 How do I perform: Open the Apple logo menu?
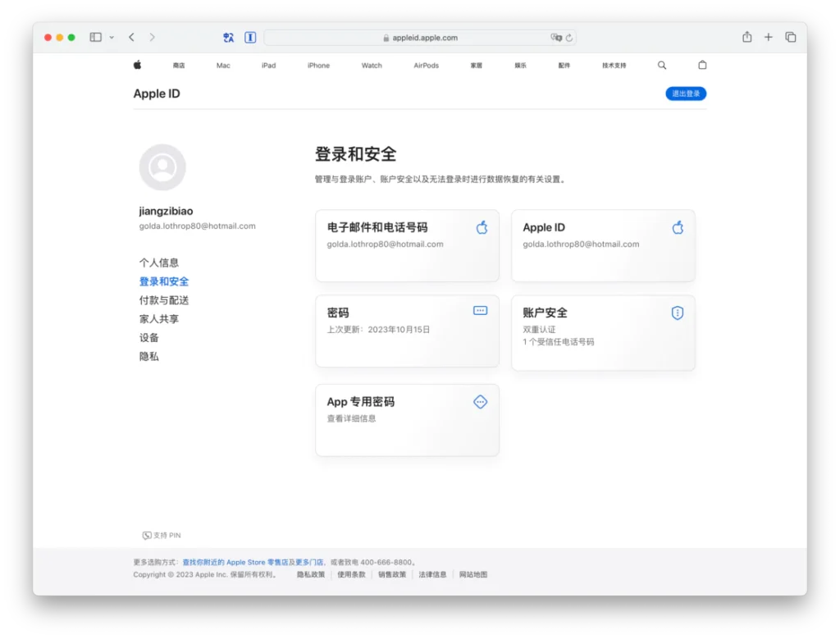coord(137,65)
